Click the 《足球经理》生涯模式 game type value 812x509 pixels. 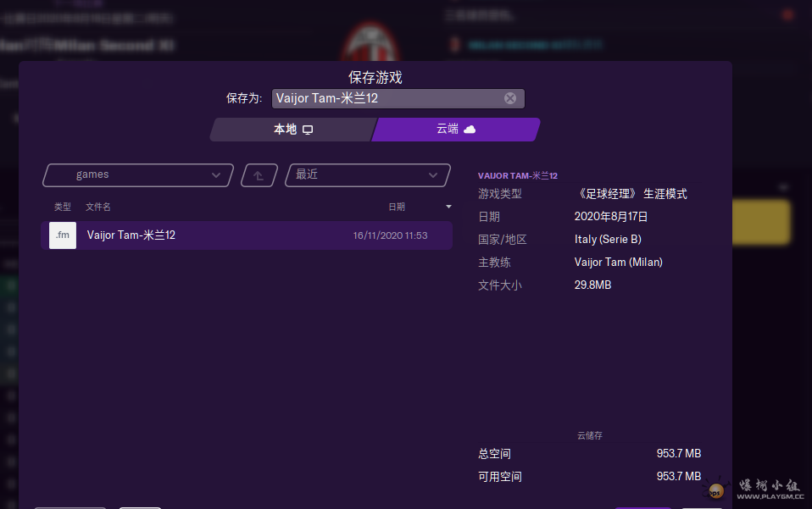click(631, 194)
